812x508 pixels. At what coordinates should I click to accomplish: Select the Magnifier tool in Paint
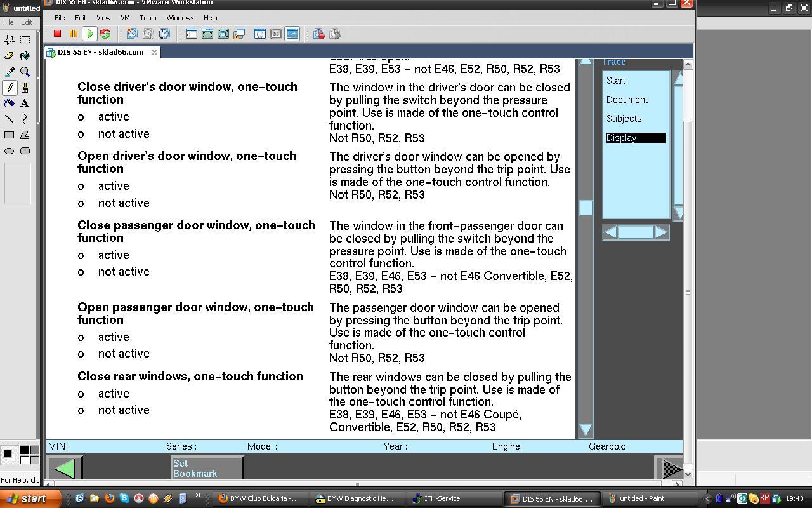[x=25, y=72]
